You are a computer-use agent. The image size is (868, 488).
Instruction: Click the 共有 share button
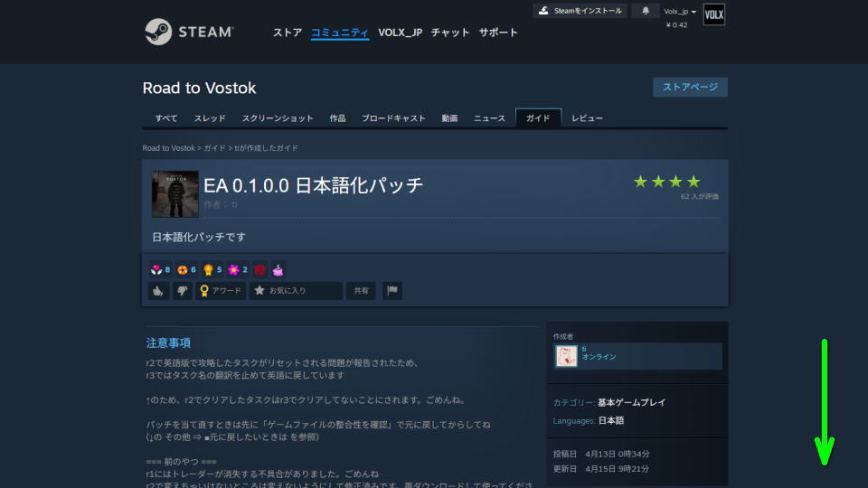click(361, 291)
